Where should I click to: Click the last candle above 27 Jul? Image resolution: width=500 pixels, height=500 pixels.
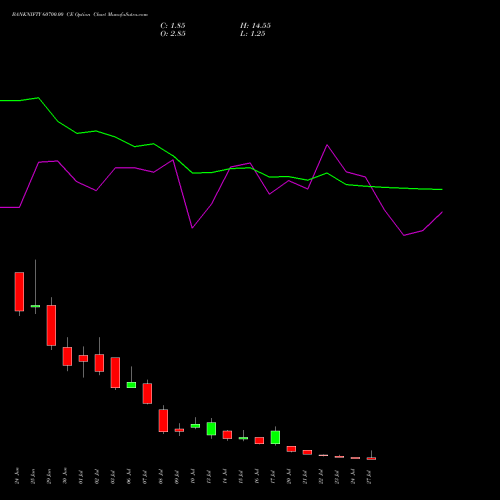coord(371,458)
